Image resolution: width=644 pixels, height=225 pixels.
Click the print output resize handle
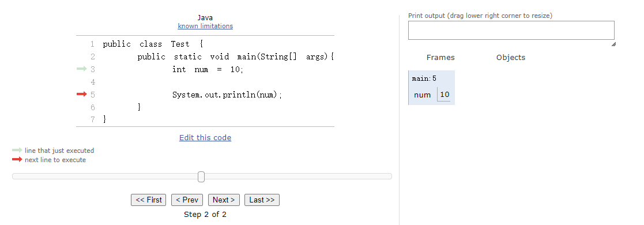613,44
